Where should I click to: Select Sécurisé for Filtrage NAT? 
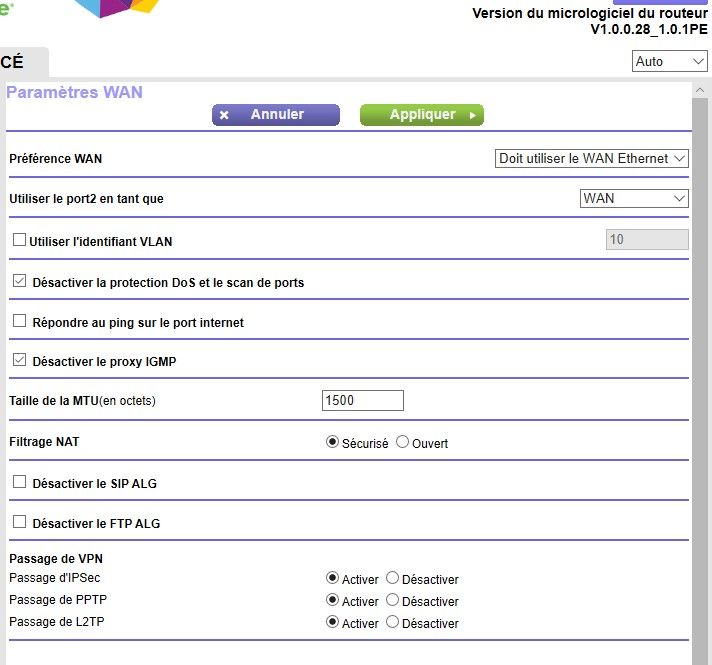pos(333,442)
